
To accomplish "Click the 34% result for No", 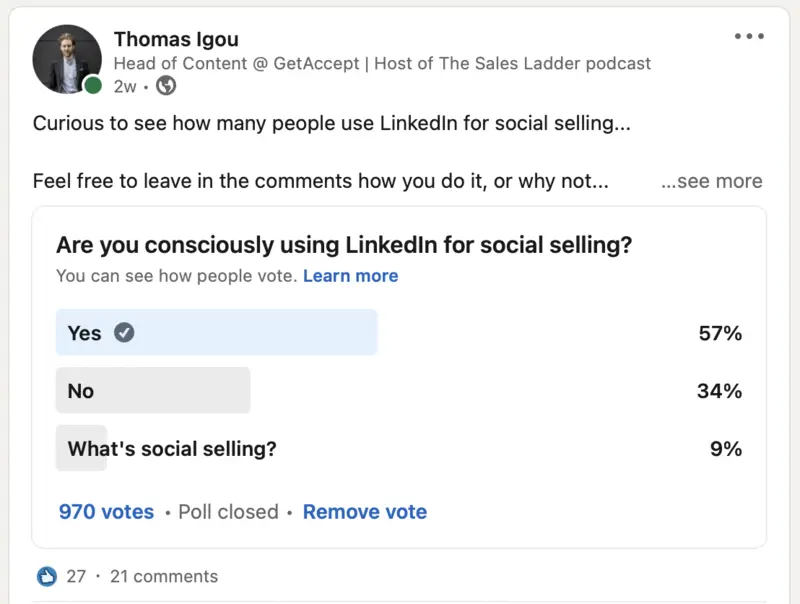I will pyautogui.click(x=719, y=391).
